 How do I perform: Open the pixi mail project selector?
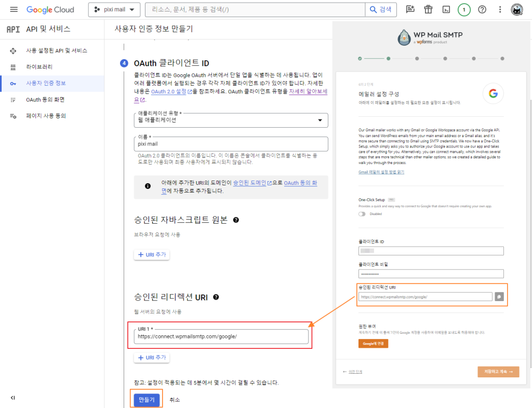click(114, 9)
